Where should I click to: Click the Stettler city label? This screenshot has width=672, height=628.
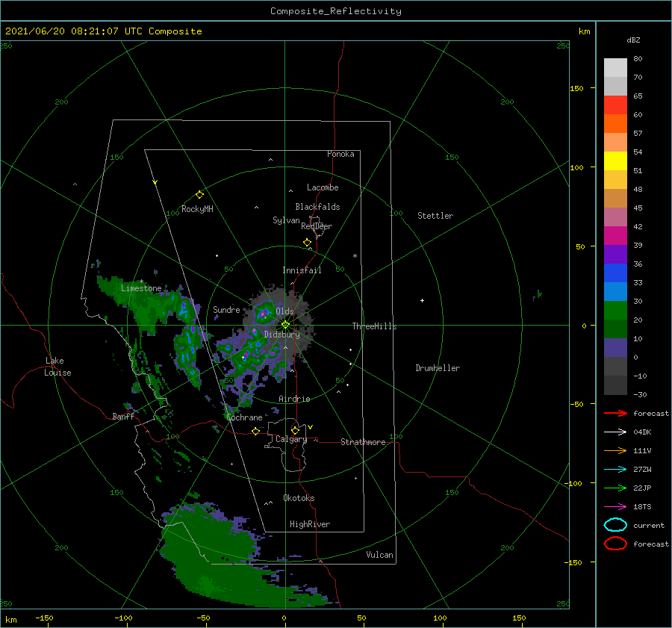pyautogui.click(x=435, y=216)
